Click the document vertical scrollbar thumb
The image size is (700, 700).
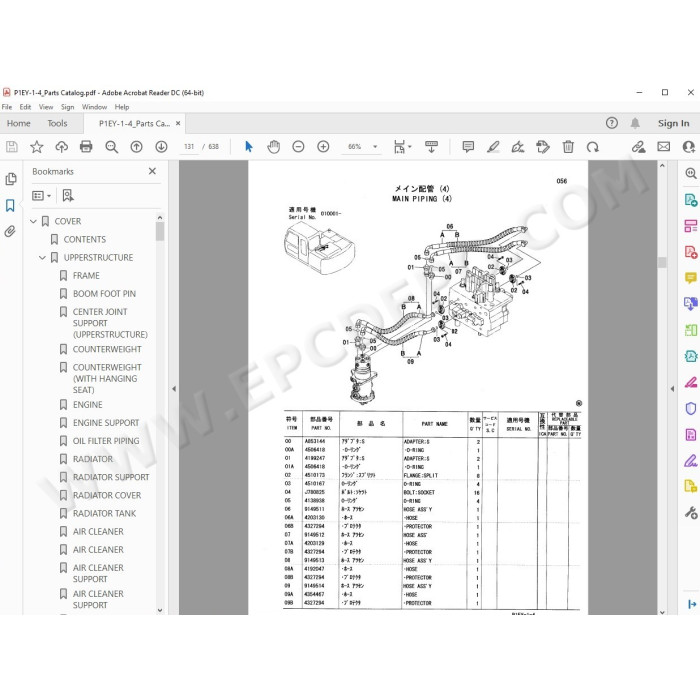point(662,262)
